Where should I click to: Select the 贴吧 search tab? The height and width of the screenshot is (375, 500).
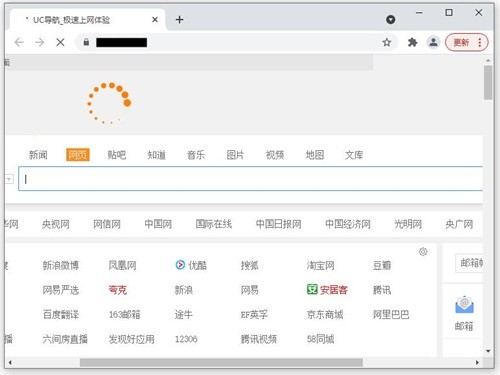(x=117, y=155)
